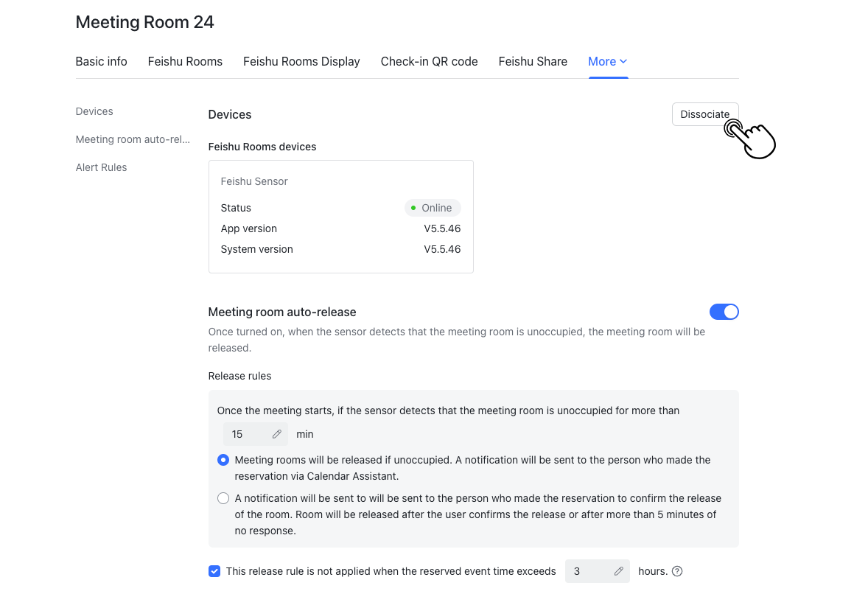Go to Meeting room auto-release in the sidebar
The height and width of the screenshot is (594, 868).
133,139
